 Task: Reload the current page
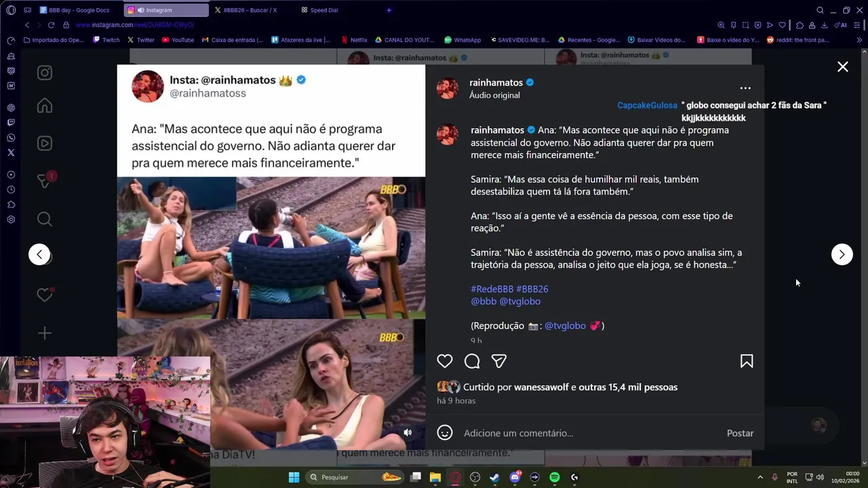coord(51,25)
